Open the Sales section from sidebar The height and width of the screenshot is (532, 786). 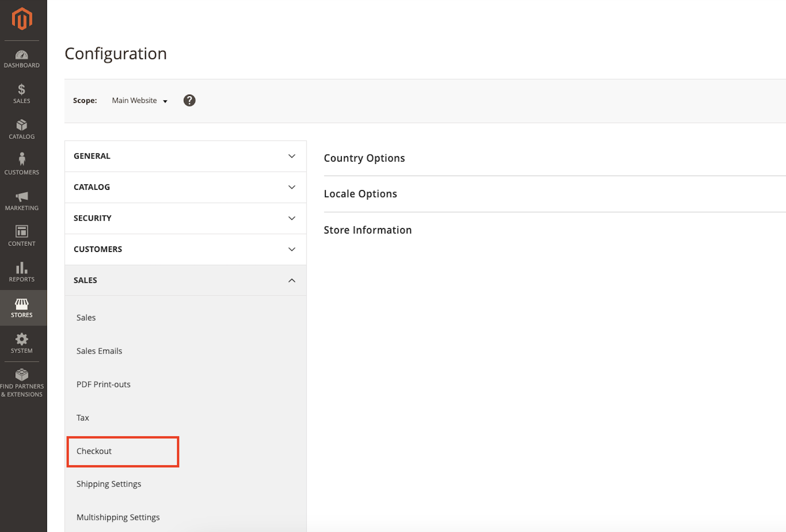(x=22, y=93)
